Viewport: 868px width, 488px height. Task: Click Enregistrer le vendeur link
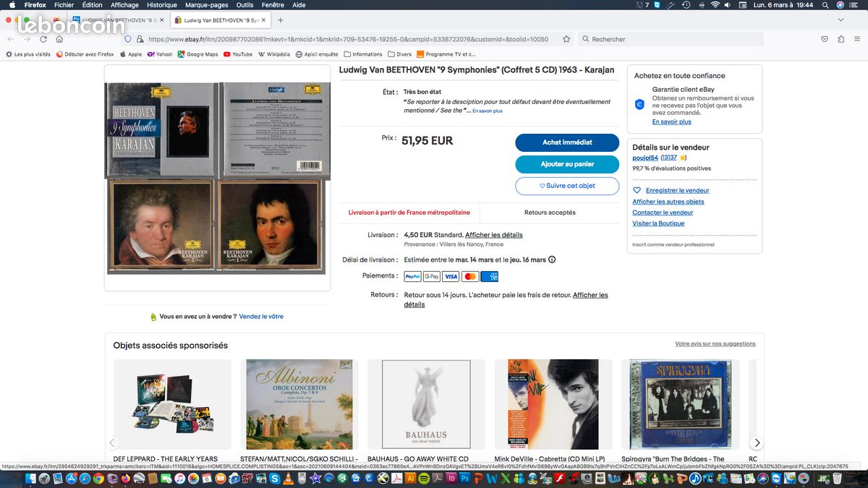[x=677, y=190]
